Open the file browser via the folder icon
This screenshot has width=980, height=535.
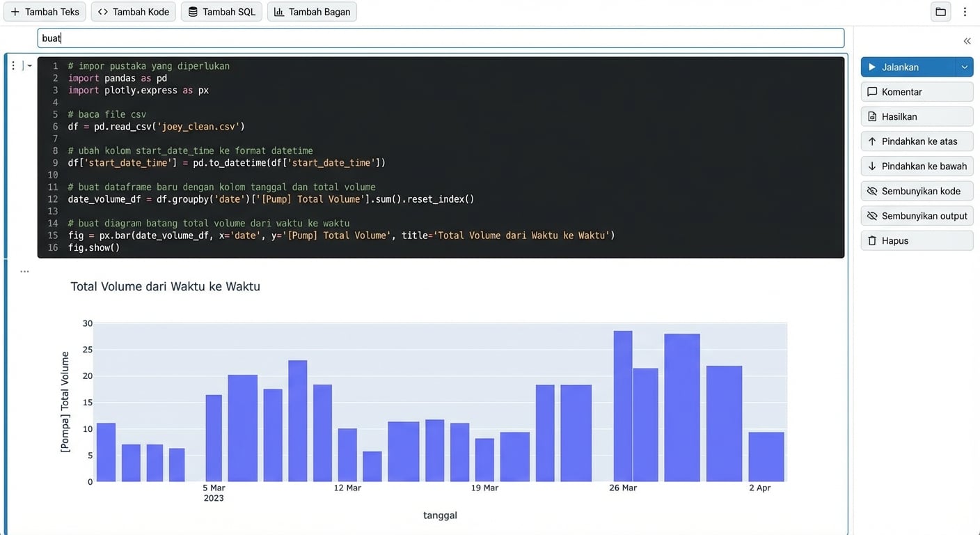(x=940, y=12)
